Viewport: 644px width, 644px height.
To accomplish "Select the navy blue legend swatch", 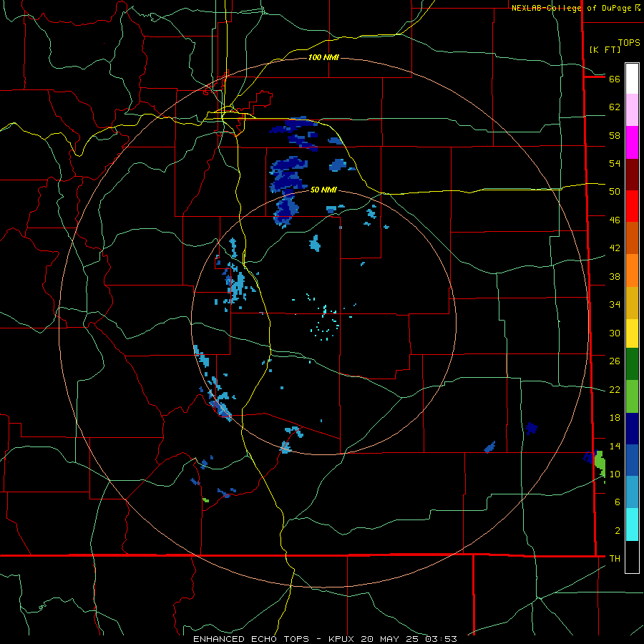I will pos(632,429).
